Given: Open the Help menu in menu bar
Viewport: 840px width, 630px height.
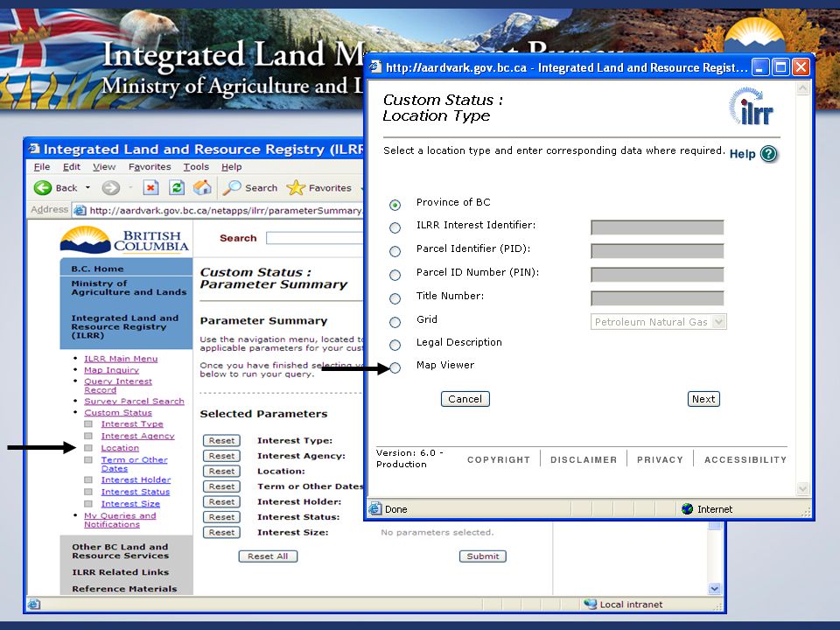Looking at the screenshot, I should [x=231, y=166].
